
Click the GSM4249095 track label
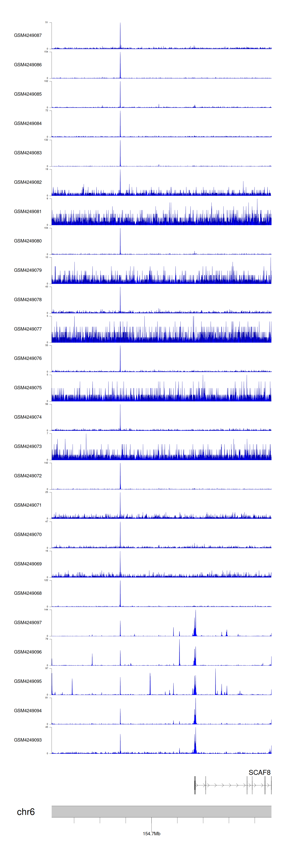pos(28,681)
